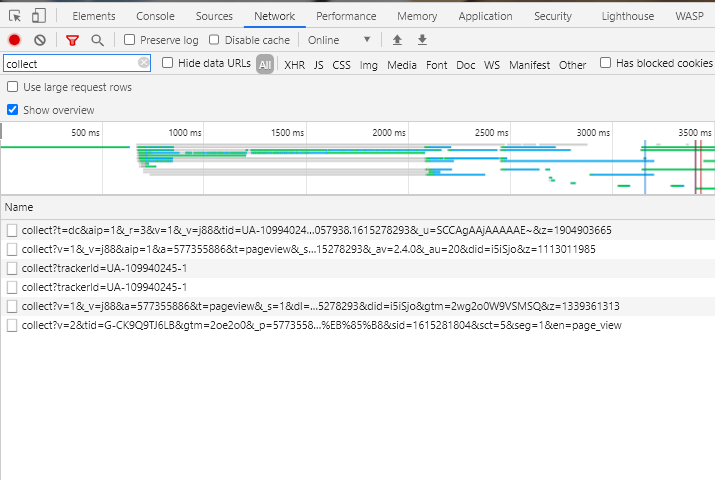The width and height of the screenshot is (715, 480).
Task: Enable Preserve log checkbox
Action: coord(130,40)
